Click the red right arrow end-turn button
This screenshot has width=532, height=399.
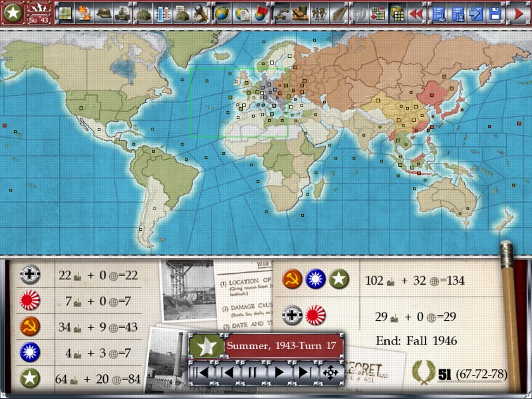tap(519, 13)
